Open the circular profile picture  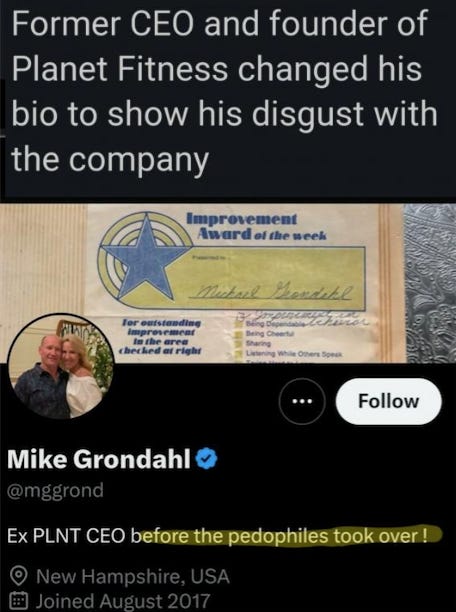[61, 367]
